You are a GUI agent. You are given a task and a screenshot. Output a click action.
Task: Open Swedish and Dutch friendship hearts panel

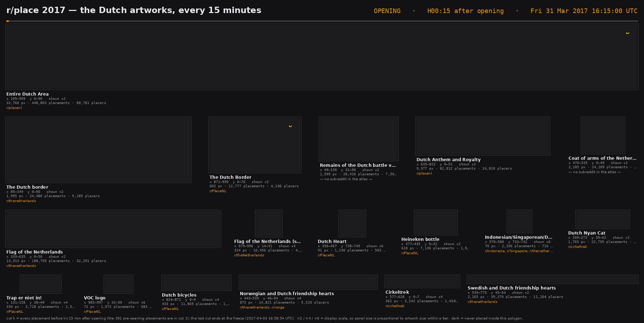pyautogui.click(x=553, y=279)
